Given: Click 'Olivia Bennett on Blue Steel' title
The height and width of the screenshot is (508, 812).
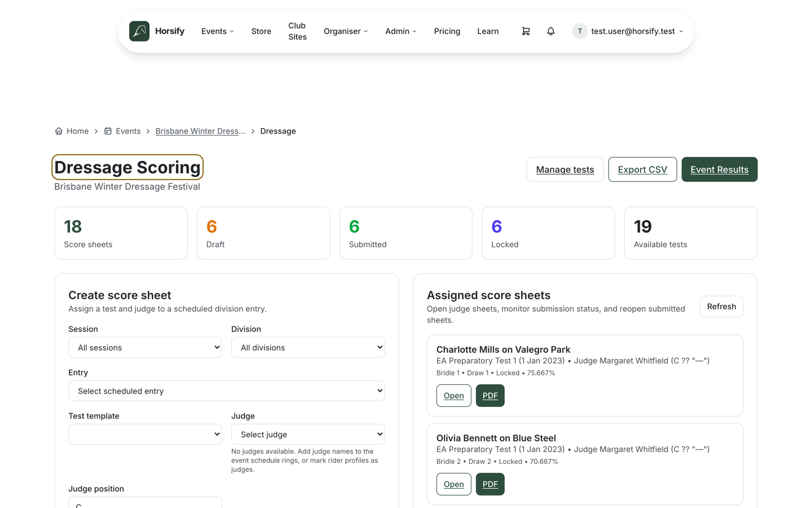Looking at the screenshot, I should [x=496, y=438].
